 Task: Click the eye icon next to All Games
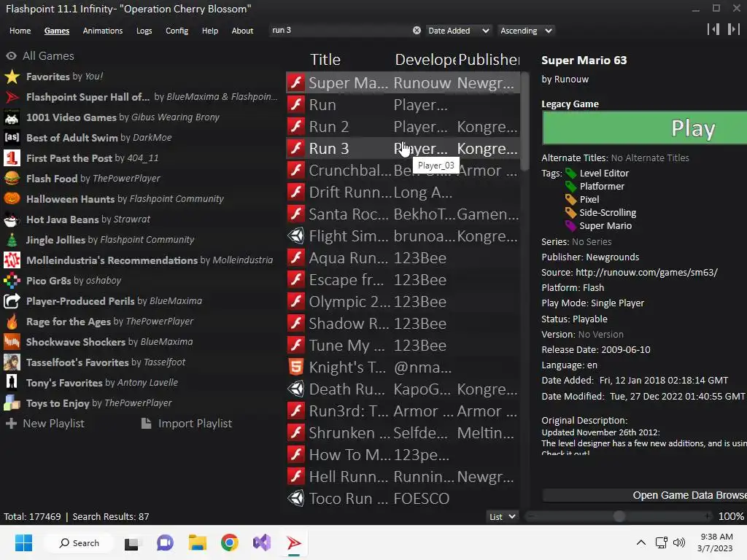pos(11,55)
